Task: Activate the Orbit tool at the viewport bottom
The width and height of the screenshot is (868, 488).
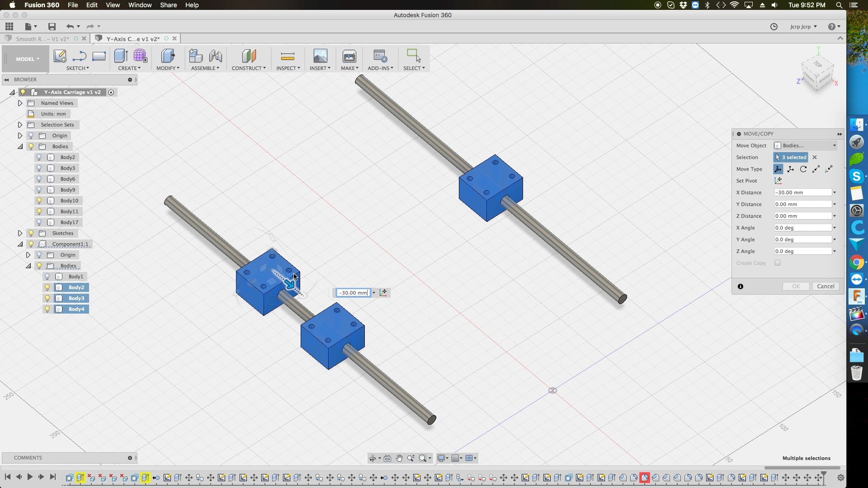Action: pyautogui.click(x=373, y=458)
